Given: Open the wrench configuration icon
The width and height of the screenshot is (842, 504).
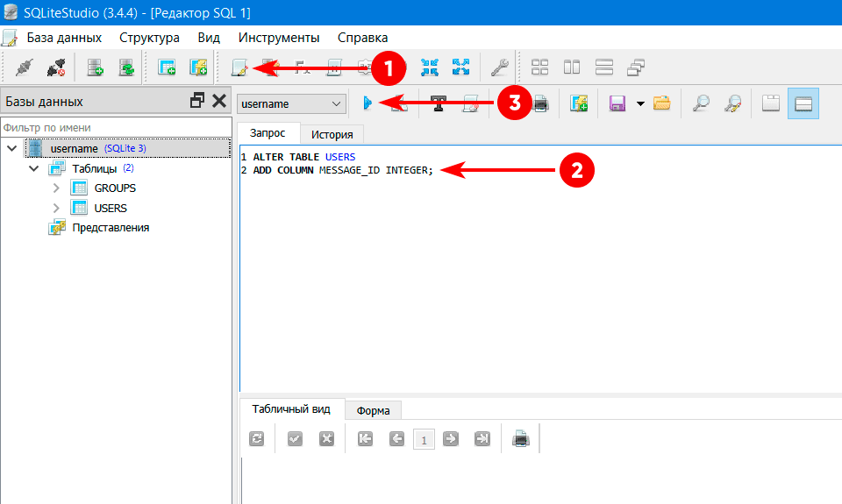Looking at the screenshot, I should pyautogui.click(x=499, y=67).
